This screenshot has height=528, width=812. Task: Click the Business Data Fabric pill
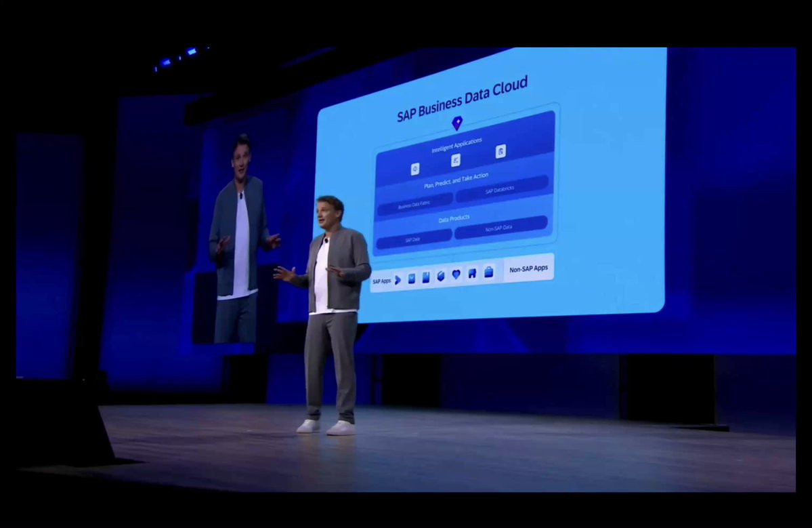(414, 205)
